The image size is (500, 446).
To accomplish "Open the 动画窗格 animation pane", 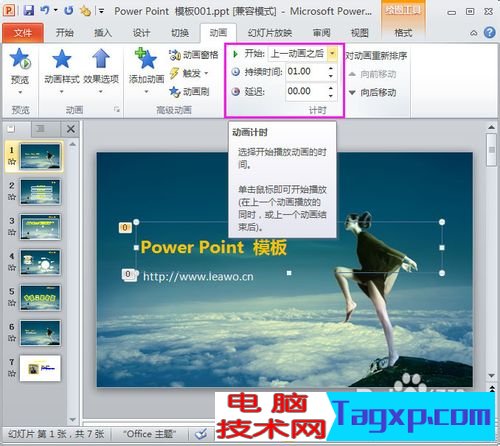I will coord(194,55).
